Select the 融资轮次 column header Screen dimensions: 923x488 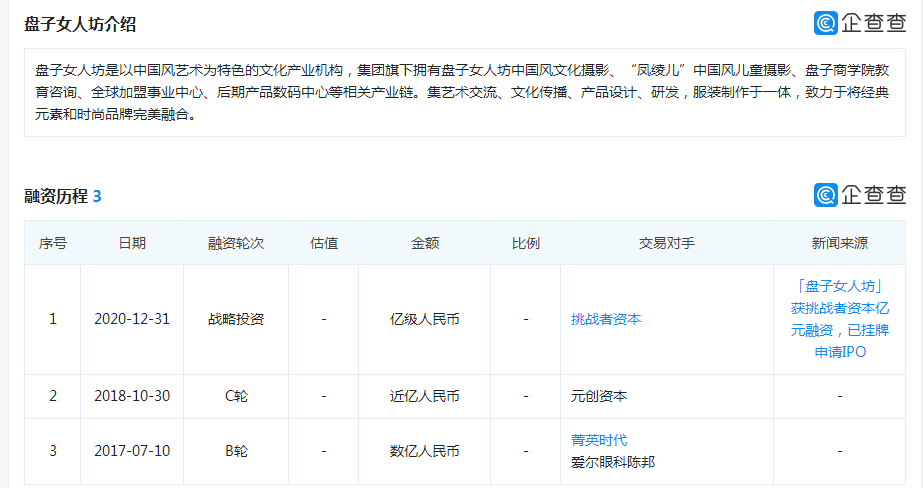[x=236, y=243]
